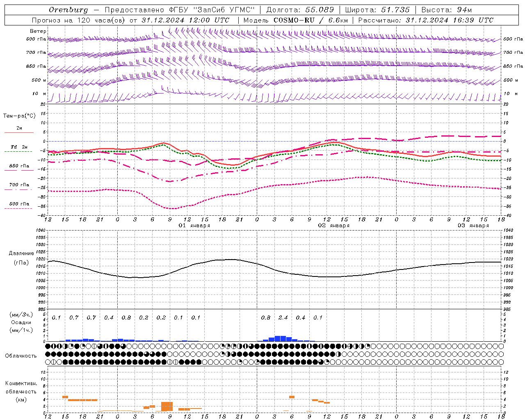
Task: Click calculation time "31.12.2024 16:39 UTC"
Action: tap(450, 20)
